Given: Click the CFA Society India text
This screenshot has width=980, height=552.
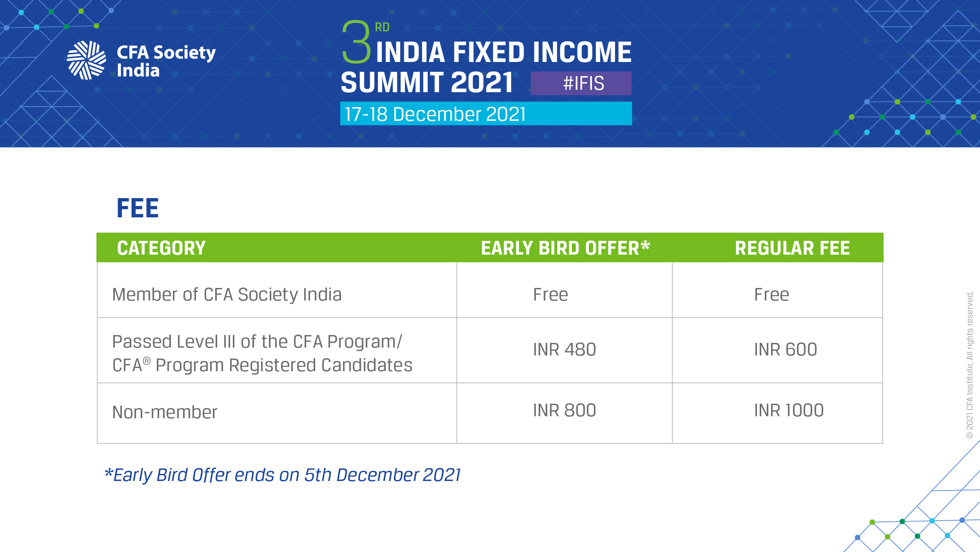Looking at the screenshot, I should tap(166, 61).
